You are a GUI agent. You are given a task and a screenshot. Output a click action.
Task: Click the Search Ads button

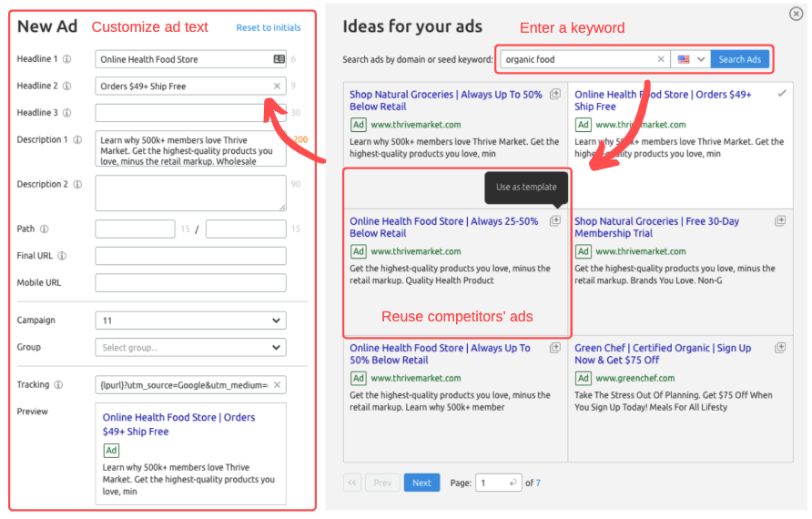coord(739,59)
